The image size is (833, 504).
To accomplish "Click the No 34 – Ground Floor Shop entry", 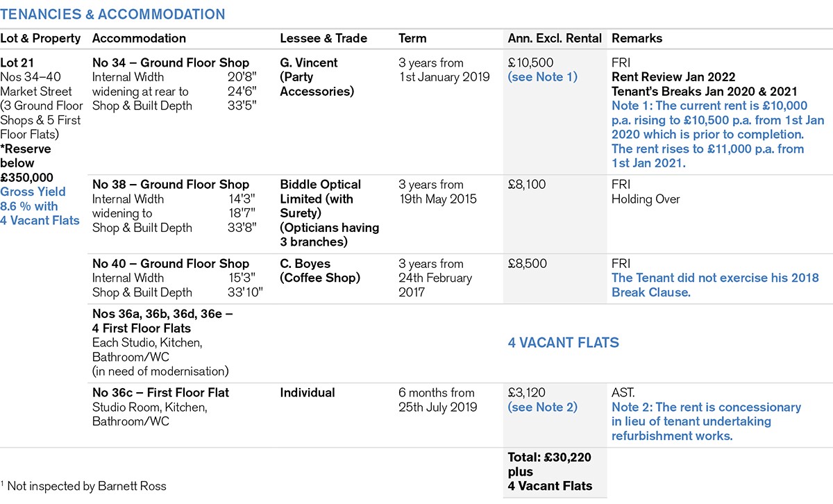I will pos(171,62).
